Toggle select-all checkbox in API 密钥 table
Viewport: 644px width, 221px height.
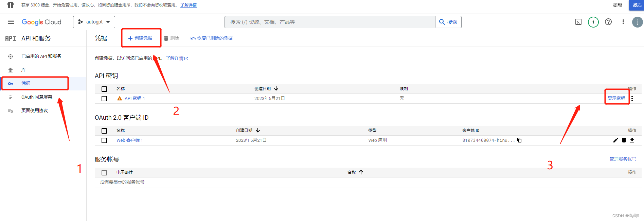coord(104,89)
